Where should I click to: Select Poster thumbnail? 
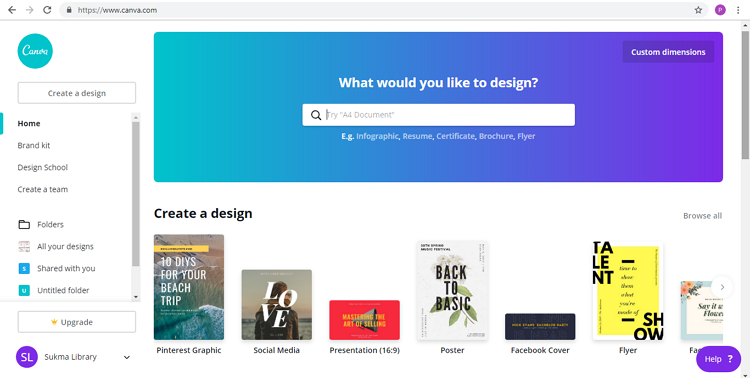pyautogui.click(x=452, y=290)
